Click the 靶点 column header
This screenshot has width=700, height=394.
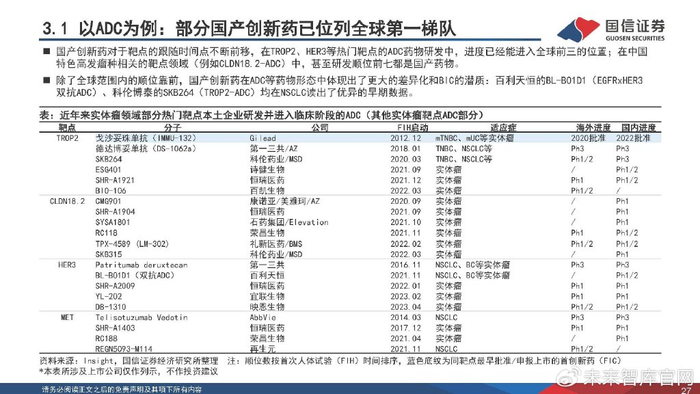pos(67,128)
